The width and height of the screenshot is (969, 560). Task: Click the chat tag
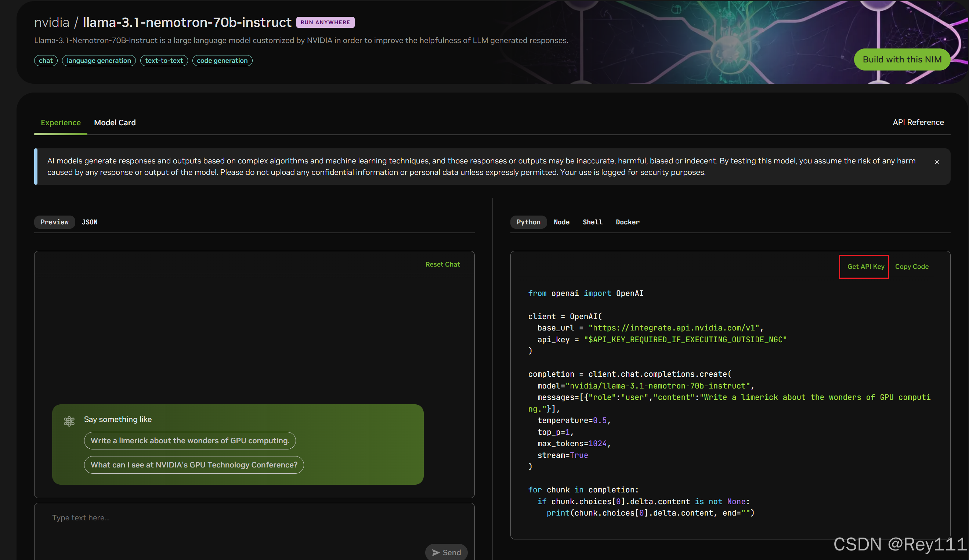point(46,60)
